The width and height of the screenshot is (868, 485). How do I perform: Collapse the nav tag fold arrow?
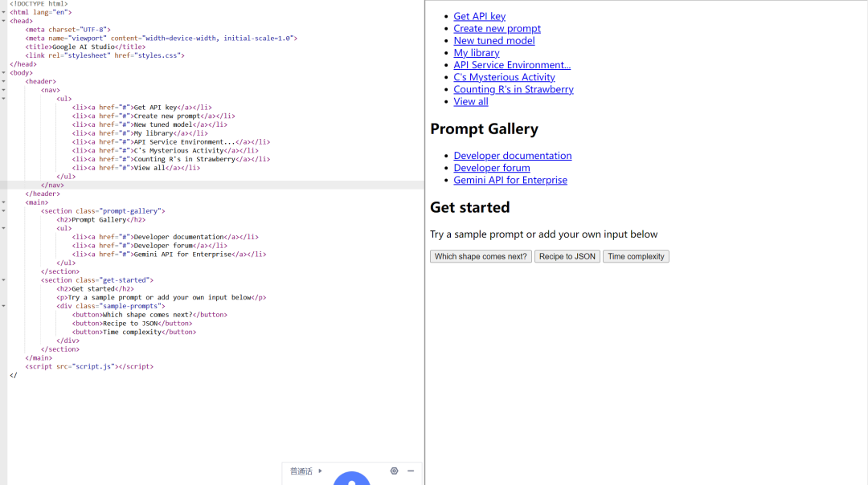(3, 90)
